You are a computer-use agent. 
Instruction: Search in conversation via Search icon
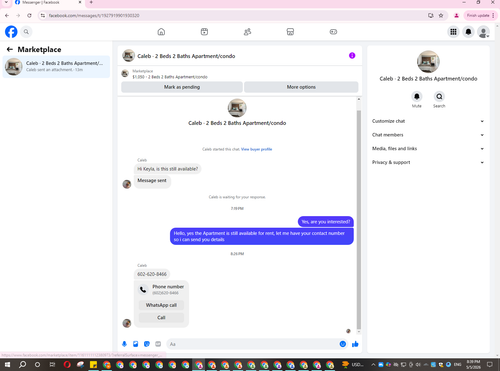tap(439, 97)
